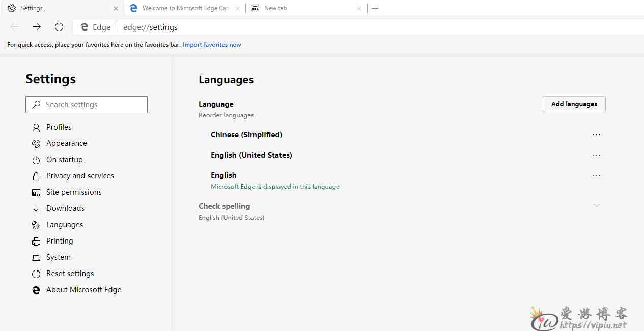
Task: Click the Downloads arrow icon
Action: [36, 208]
